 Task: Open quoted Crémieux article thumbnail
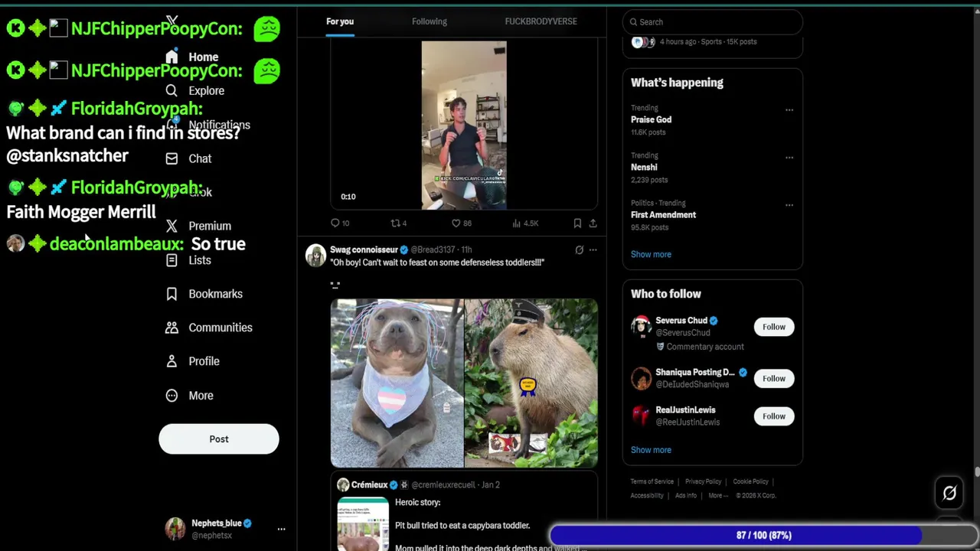tap(363, 524)
